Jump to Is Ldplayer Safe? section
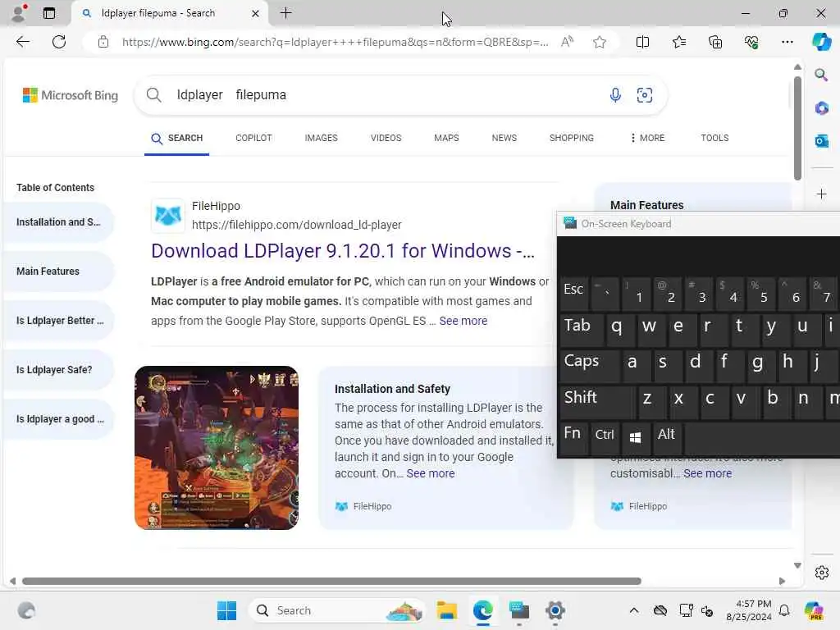The width and height of the screenshot is (840, 630). [x=58, y=370]
